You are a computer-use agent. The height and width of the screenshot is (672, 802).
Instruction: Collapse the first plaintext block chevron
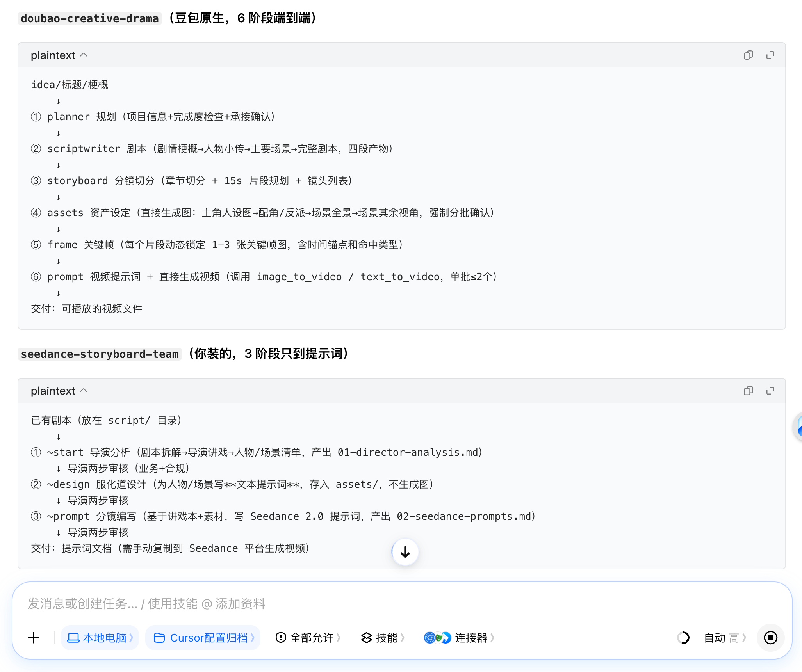coord(84,55)
